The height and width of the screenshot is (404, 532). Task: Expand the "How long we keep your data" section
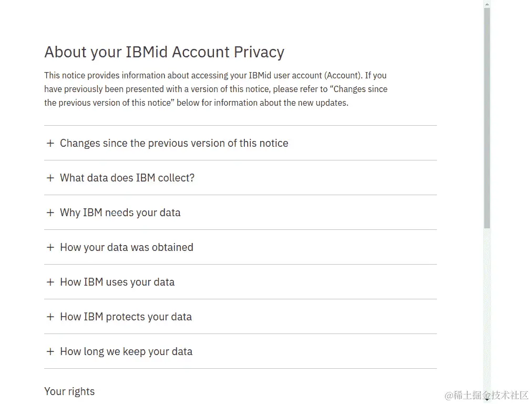click(x=126, y=351)
